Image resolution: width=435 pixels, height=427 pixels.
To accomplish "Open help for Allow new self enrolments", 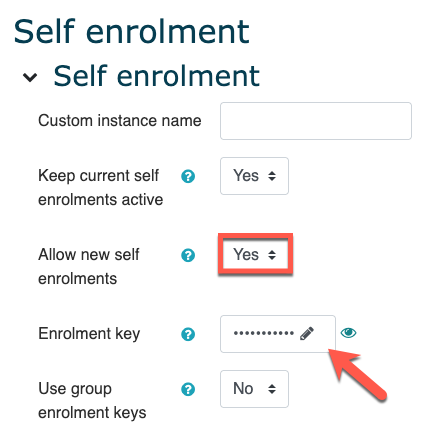I will click(188, 255).
